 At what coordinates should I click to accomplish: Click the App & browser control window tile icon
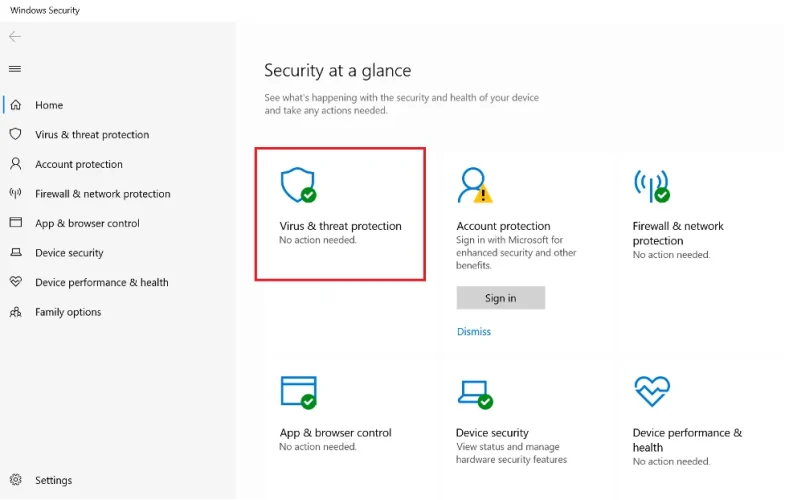point(298,392)
